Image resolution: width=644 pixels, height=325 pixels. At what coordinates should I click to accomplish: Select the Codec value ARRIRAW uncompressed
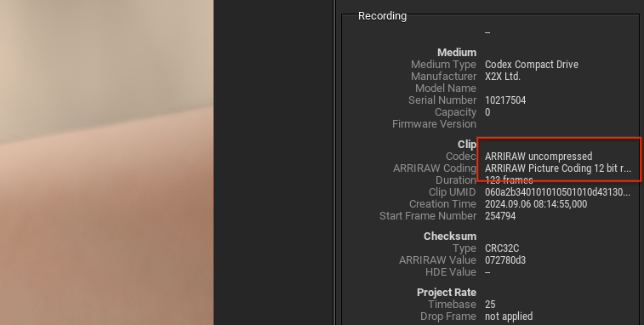(x=539, y=157)
